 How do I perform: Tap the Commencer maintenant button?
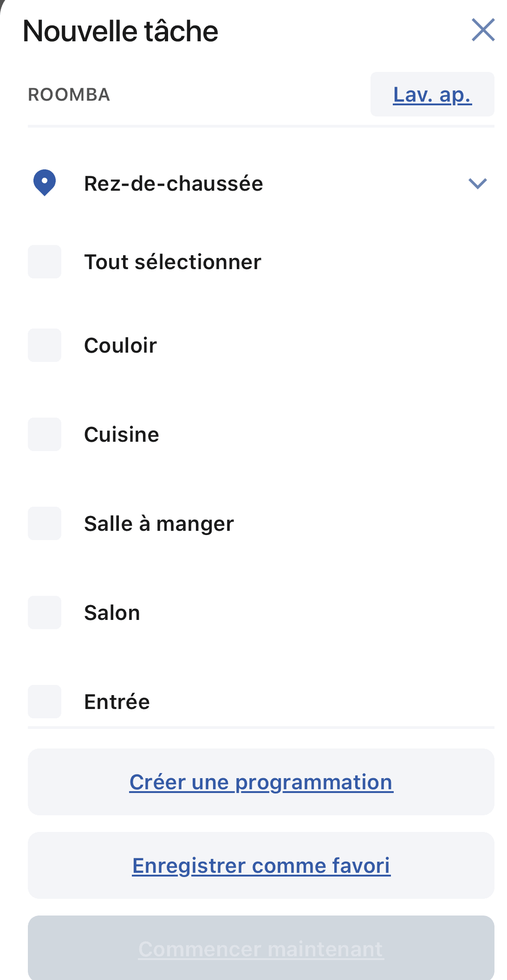pyautogui.click(x=261, y=949)
